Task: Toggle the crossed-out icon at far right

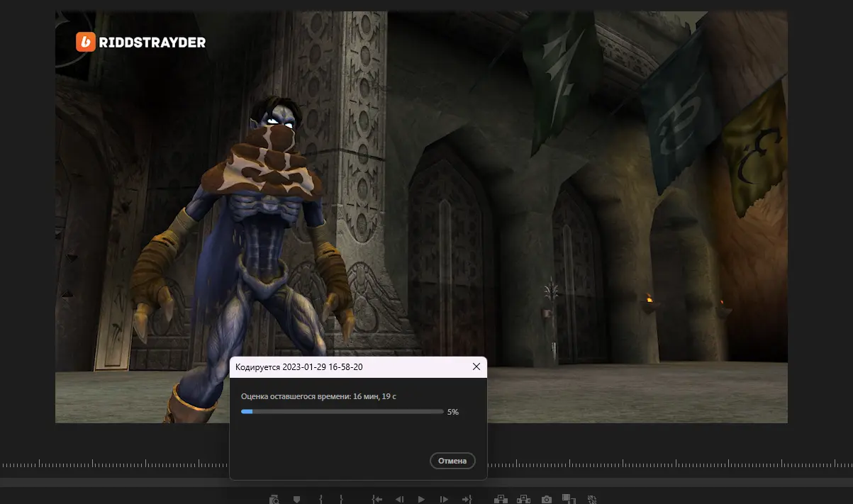Action: coord(592,499)
